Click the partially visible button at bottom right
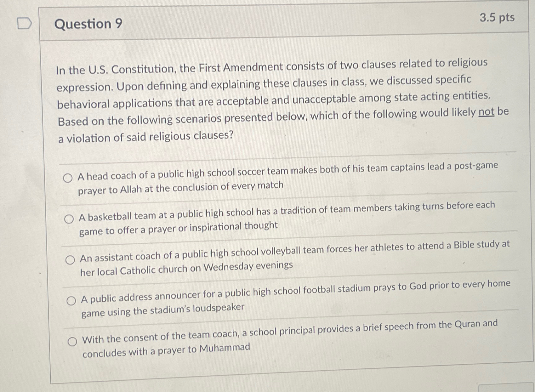535x392 pixels. click(506, 388)
